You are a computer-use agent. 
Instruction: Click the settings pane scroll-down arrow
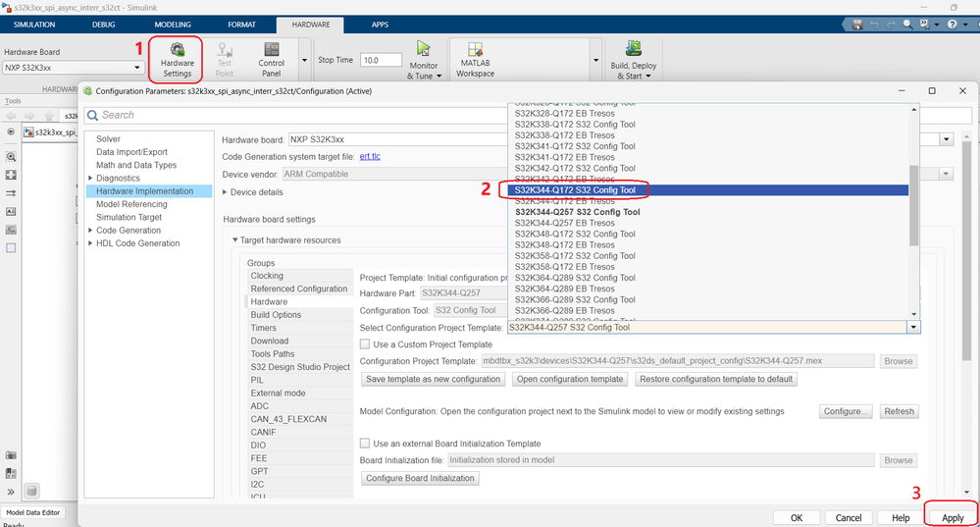click(x=967, y=493)
